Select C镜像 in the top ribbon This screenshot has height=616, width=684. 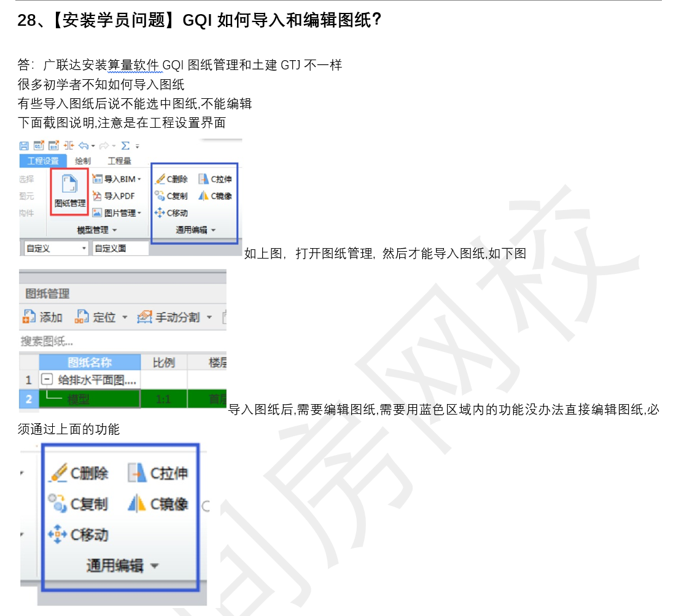215,196
